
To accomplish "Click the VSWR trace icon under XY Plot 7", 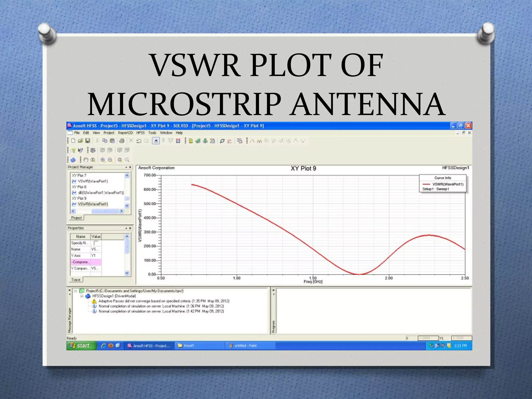I will pos(74,181).
